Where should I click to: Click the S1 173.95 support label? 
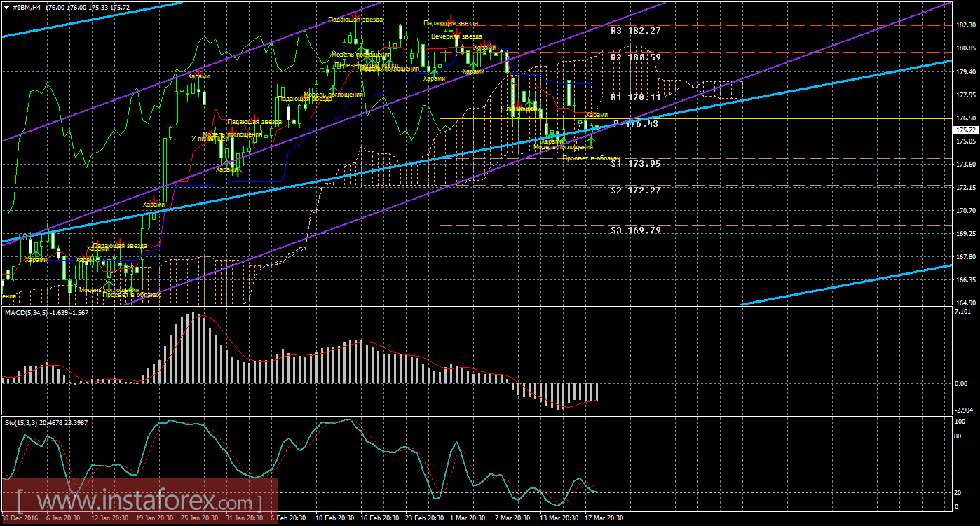635,164
